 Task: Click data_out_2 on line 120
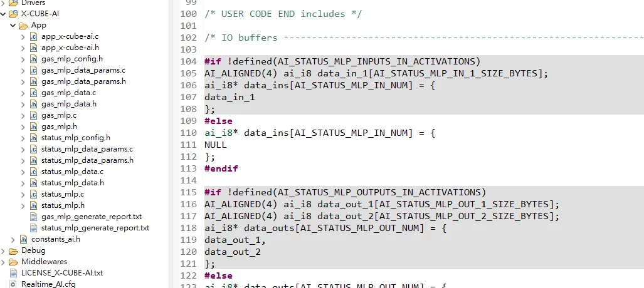[233, 252]
